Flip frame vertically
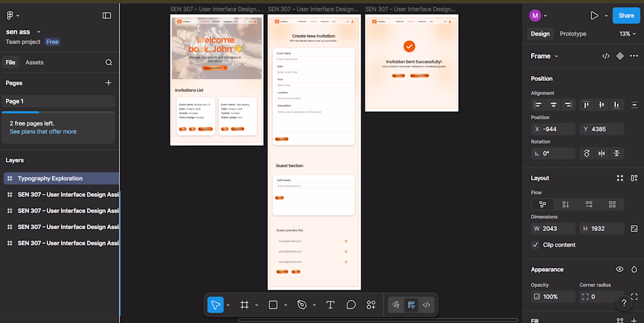 tap(616, 154)
